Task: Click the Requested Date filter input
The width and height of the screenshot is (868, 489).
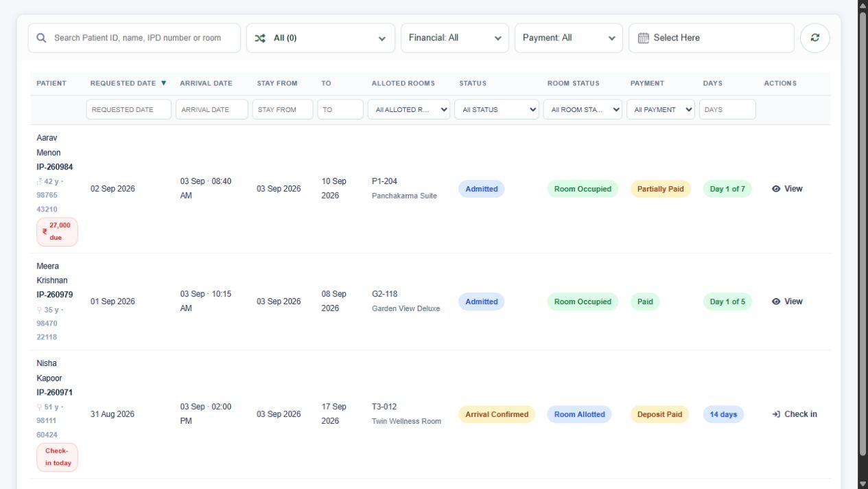Action: 129,109
